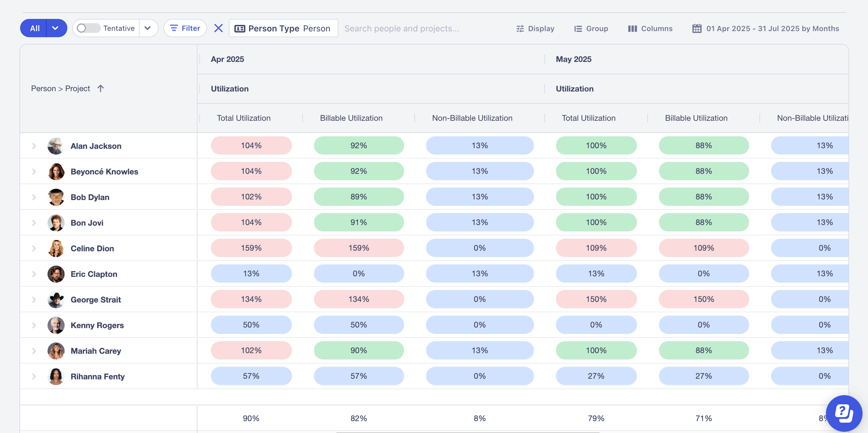Clear filters with the X icon
Viewport: 868px width, 433px height.
coord(218,28)
